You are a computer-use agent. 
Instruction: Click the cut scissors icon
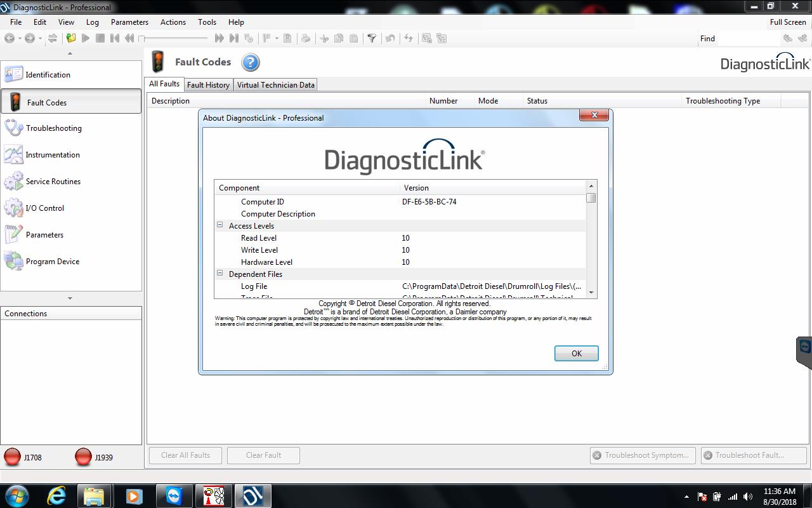pyautogui.click(x=324, y=38)
